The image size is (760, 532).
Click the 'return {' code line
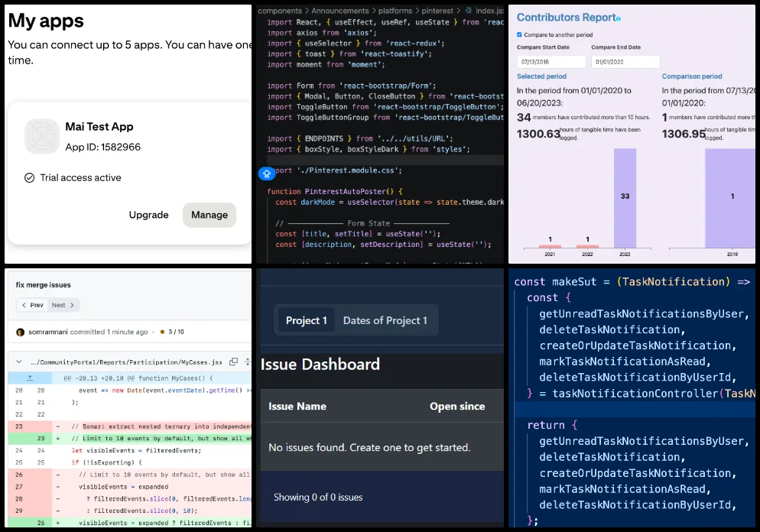(x=552, y=425)
